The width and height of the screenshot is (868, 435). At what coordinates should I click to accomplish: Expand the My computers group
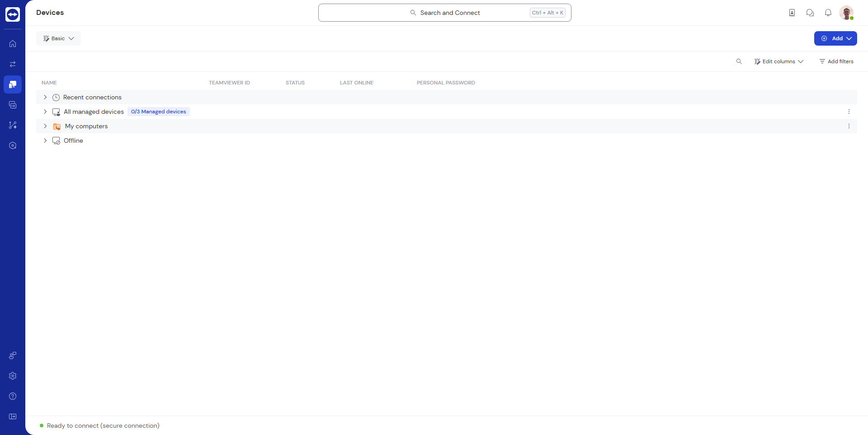pos(45,126)
